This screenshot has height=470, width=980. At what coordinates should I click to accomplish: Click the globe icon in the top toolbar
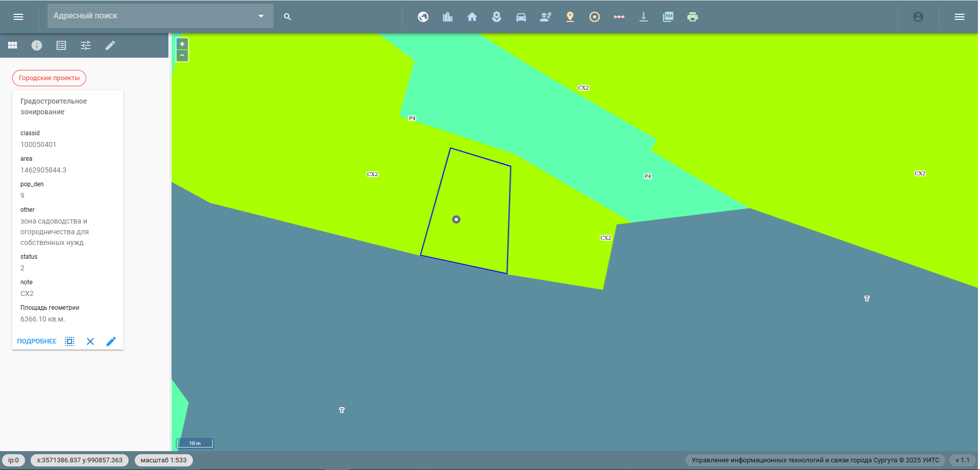[423, 17]
